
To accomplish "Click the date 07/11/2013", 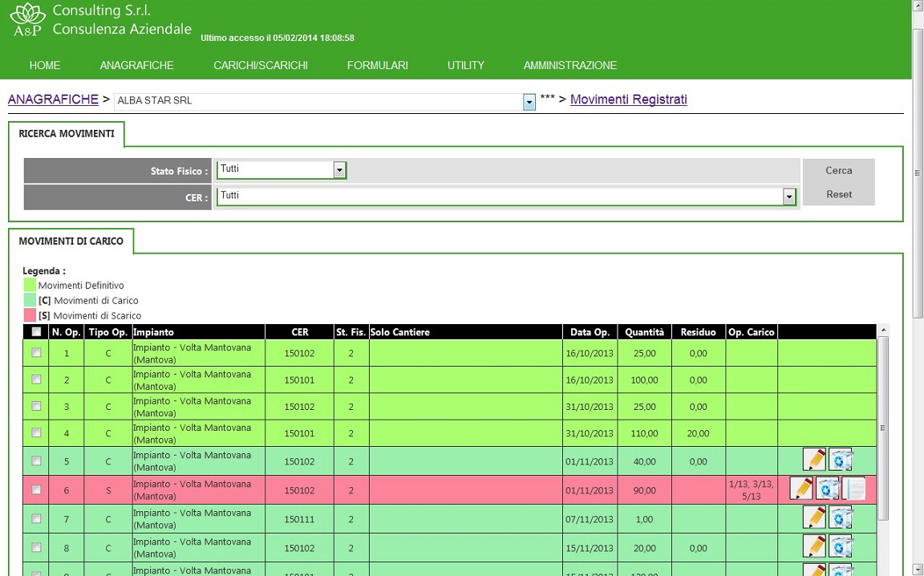I will tap(590, 519).
